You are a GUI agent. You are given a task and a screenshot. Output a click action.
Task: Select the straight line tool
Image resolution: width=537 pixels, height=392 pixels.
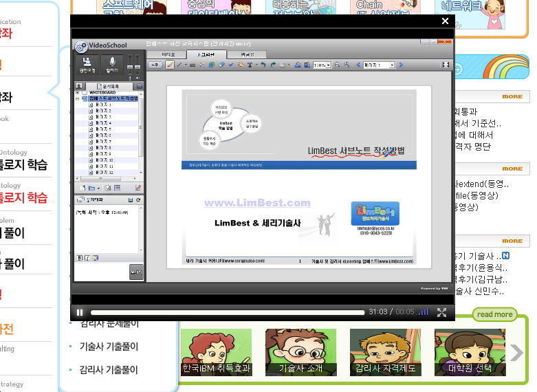coord(179,65)
